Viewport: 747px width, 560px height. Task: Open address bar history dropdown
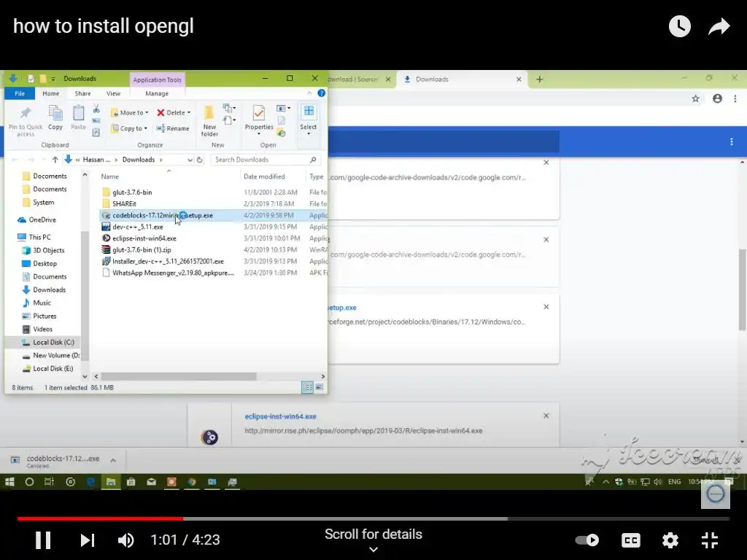tap(190, 160)
